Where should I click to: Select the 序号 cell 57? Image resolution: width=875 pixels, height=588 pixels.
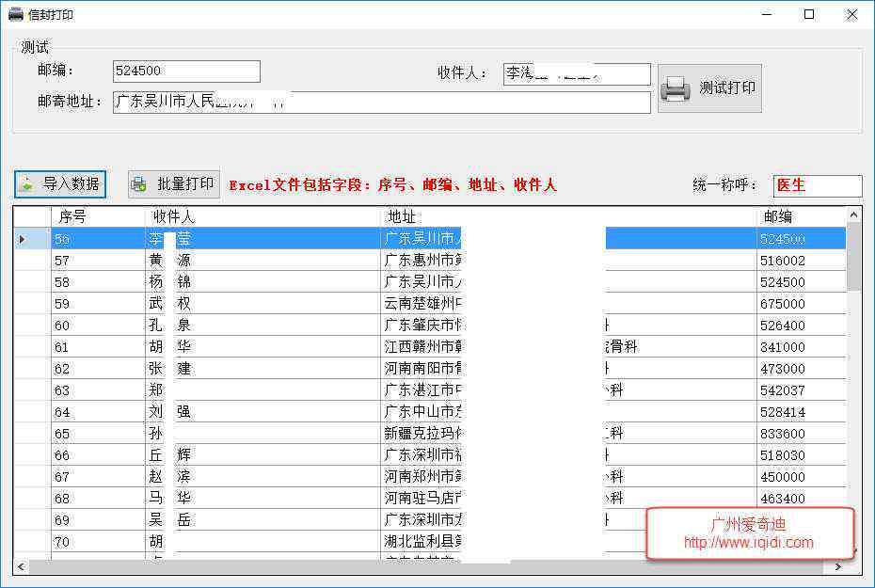98,261
